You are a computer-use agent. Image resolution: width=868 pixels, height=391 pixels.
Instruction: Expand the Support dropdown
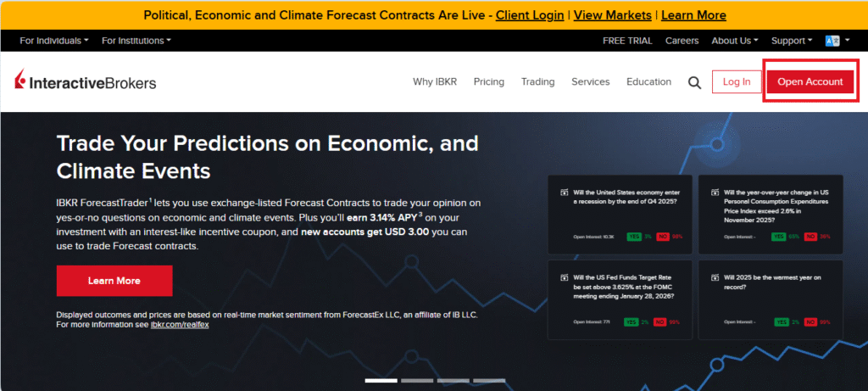coord(792,41)
